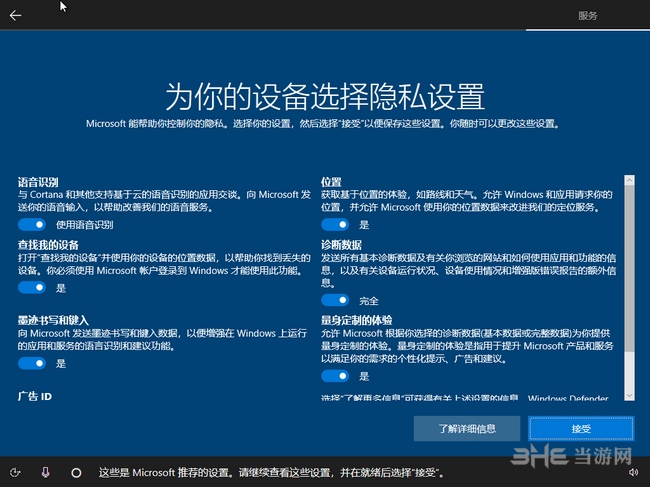Go back with the arrow icon
The width and height of the screenshot is (650, 487).
(15, 16)
